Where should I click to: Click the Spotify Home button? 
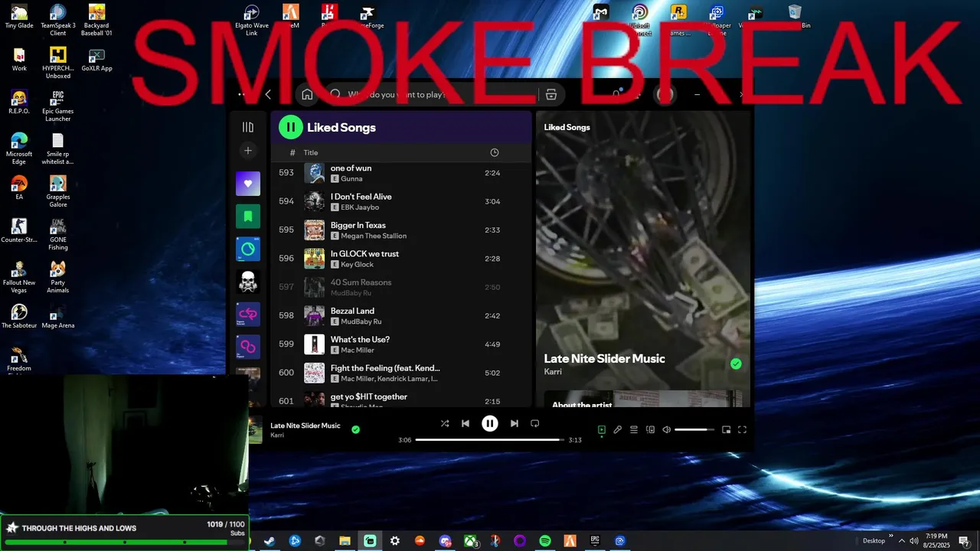pos(307,94)
